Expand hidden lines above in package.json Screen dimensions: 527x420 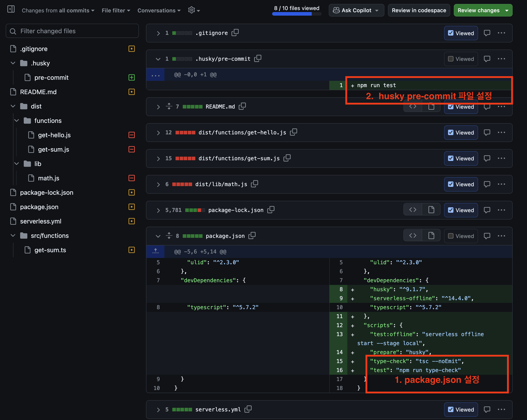[155, 251]
